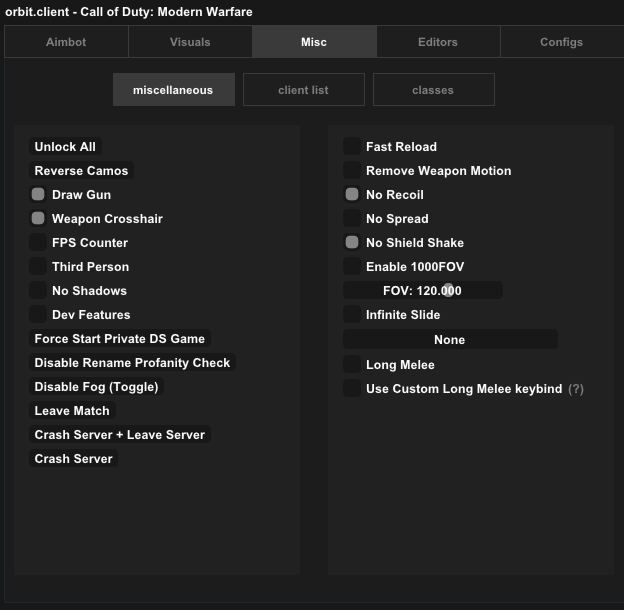Screen dimensions: 624x610
Task: Tick the Remove Weapon Motion checkbox
Action: (x=352, y=171)
